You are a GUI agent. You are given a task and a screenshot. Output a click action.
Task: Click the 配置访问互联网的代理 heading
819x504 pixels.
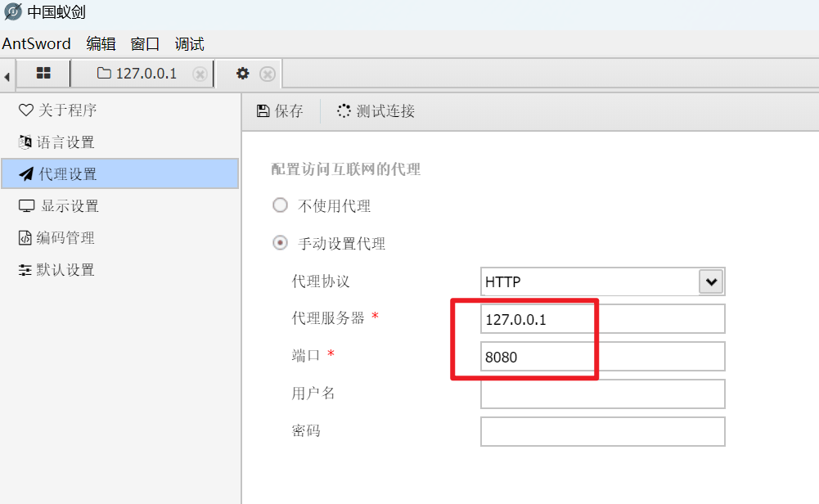[x=346, y=169]
